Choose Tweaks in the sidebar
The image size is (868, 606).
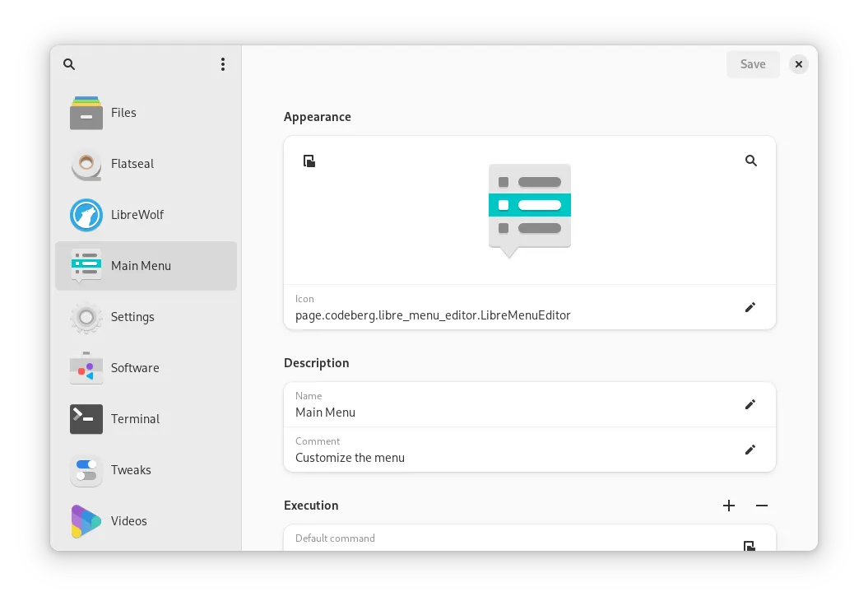[146, 470]
